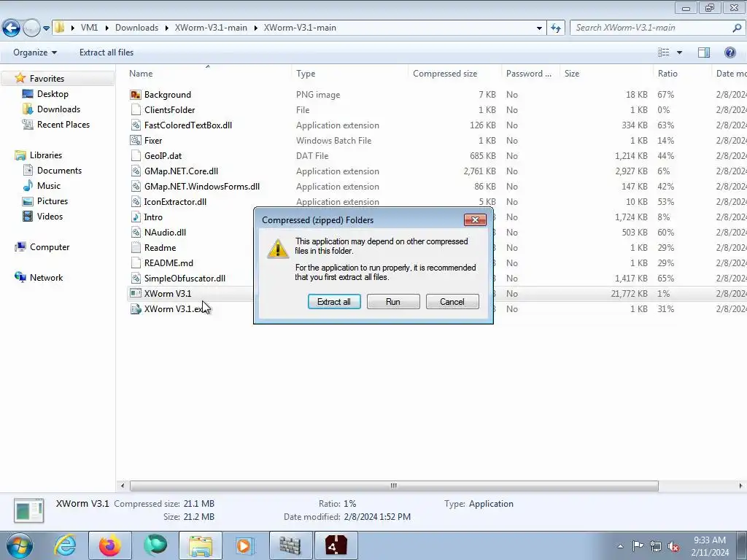Open the view options dropdown arrow
The width and height of the screenshot is (747, 560).
679,52
